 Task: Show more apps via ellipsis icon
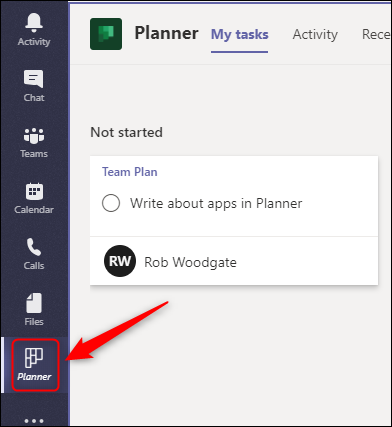point(34,421)
